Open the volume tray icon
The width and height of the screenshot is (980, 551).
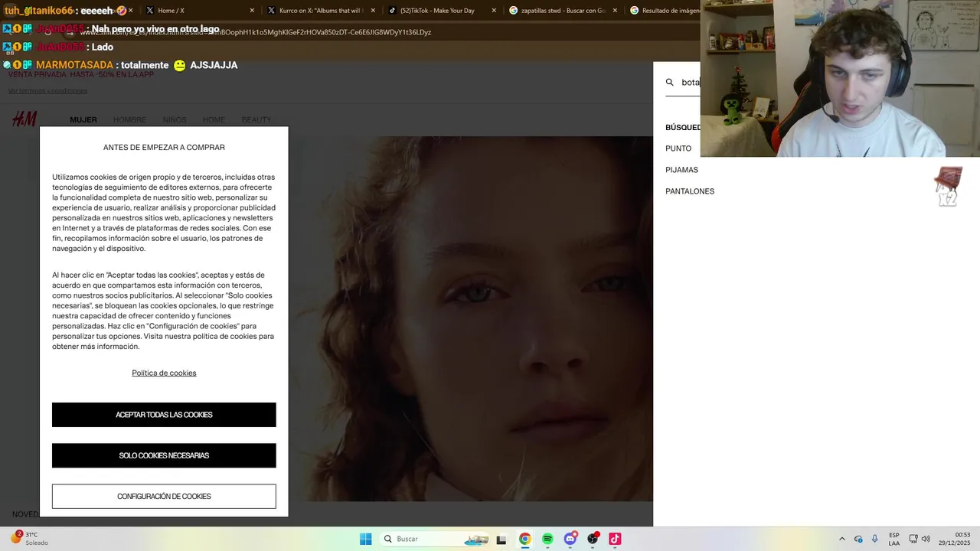click(926, 539)
